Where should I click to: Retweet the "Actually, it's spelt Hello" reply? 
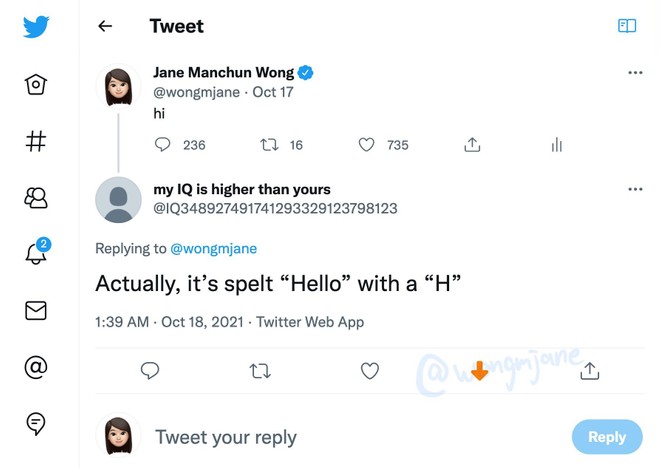click(x=260, y=371)
